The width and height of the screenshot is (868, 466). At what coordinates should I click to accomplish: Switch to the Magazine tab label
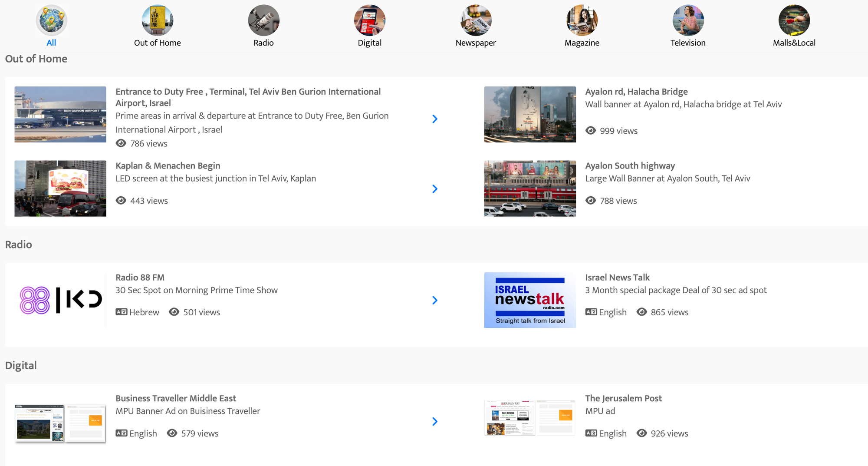click(582, 43)
